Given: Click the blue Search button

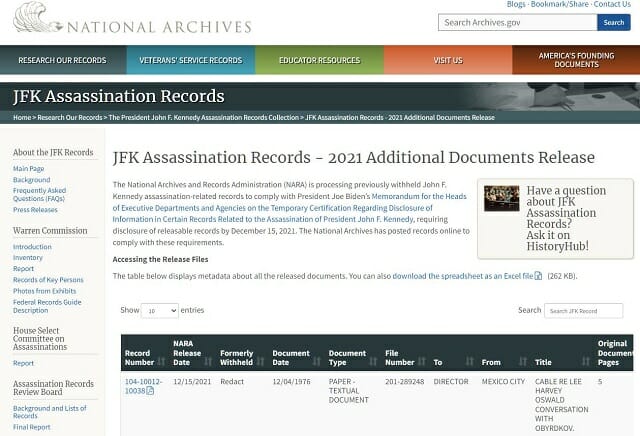Looking at the screenshot, I should 613,22.
